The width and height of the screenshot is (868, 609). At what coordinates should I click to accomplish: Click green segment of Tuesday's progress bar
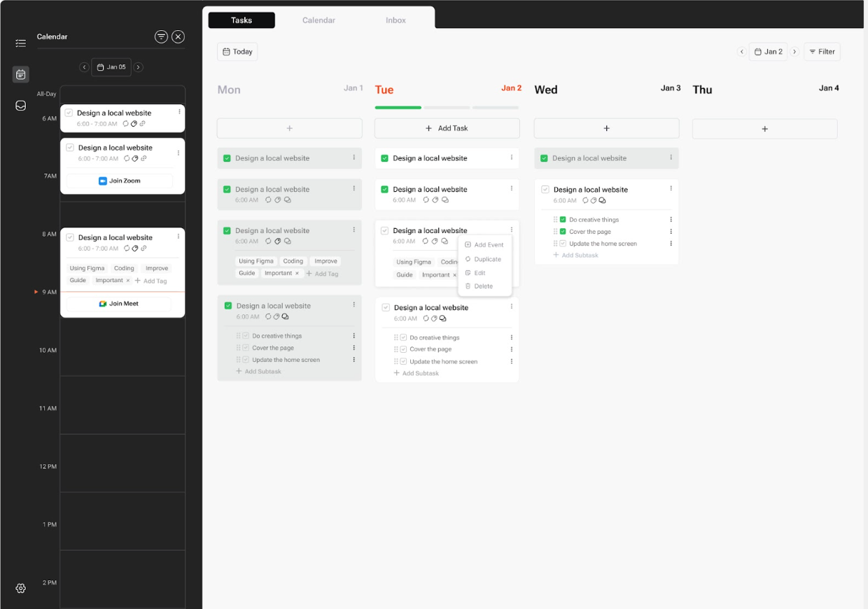point(398,108)
